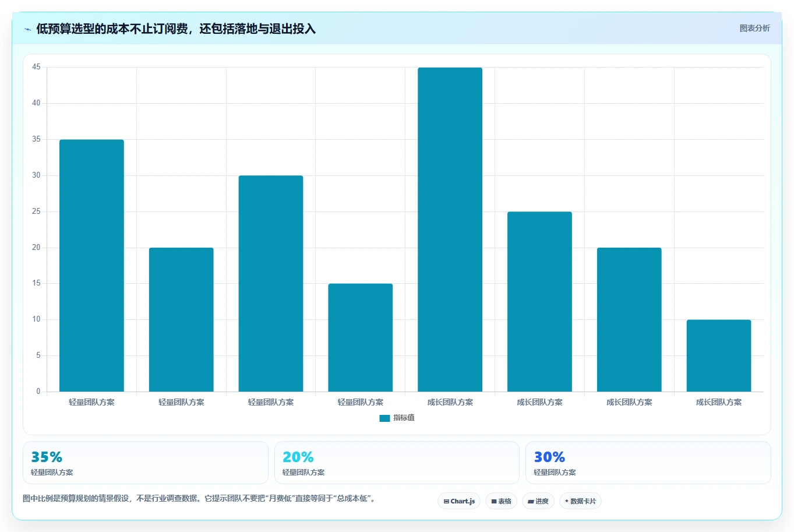The image size is (794, 532).
Task: Click the y-axis label 5
Action: [38, 355]
